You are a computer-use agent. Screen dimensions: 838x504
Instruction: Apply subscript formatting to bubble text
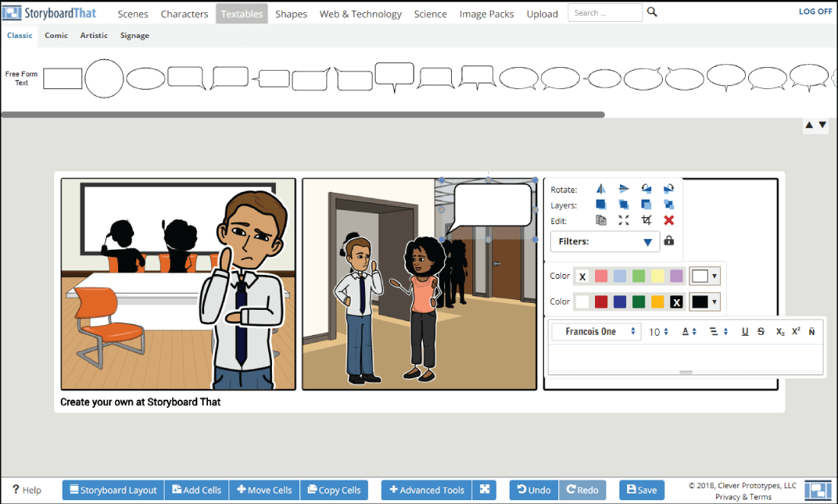pyautogui.click(x=779, y=332)
